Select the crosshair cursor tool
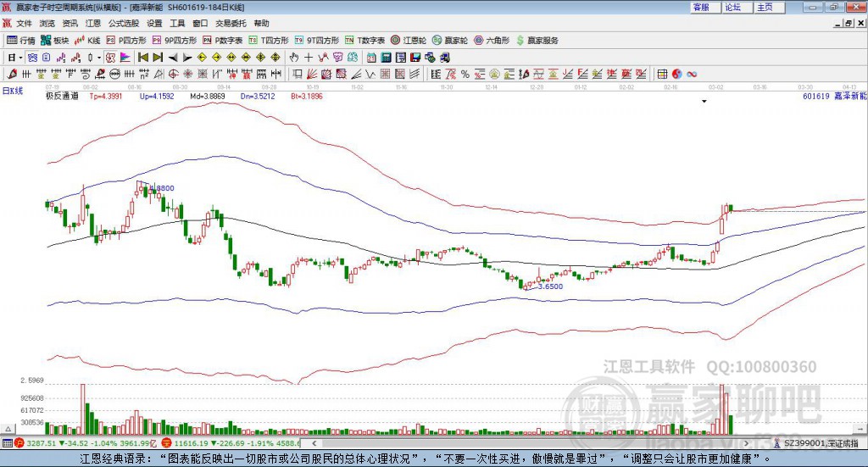 click(309, 58)
